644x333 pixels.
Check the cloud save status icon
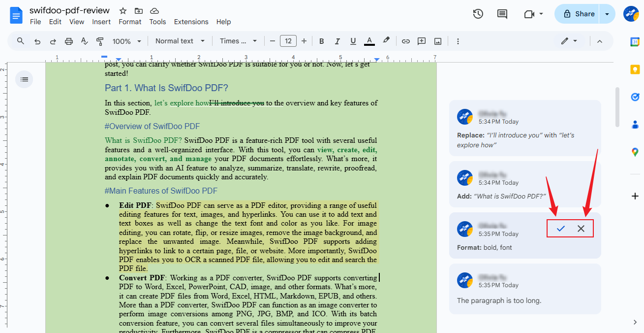[x=154, y=11]
